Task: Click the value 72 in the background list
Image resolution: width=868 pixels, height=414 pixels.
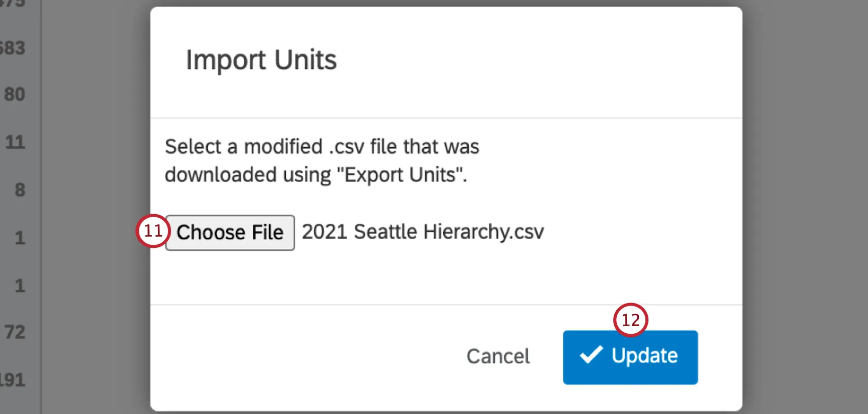Action: (15, 332)
